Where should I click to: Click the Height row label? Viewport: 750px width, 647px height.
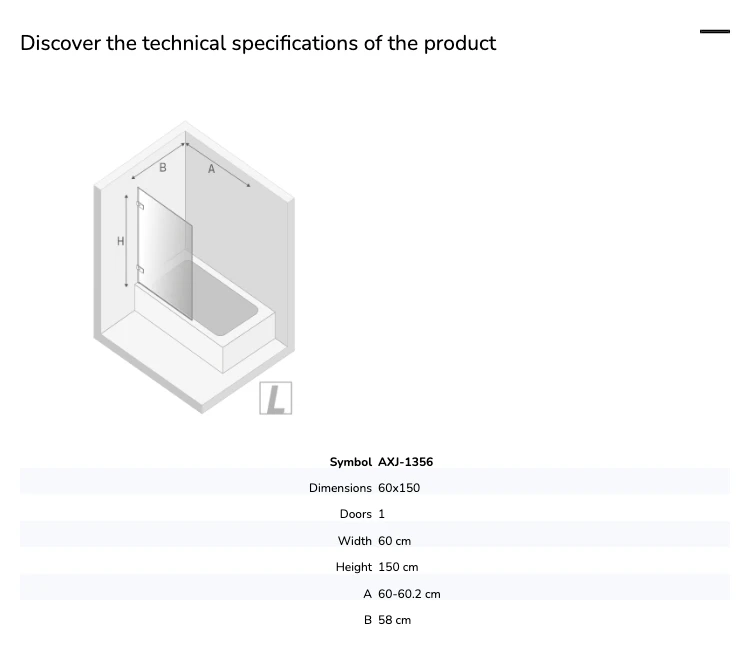[x=353, y=567]
